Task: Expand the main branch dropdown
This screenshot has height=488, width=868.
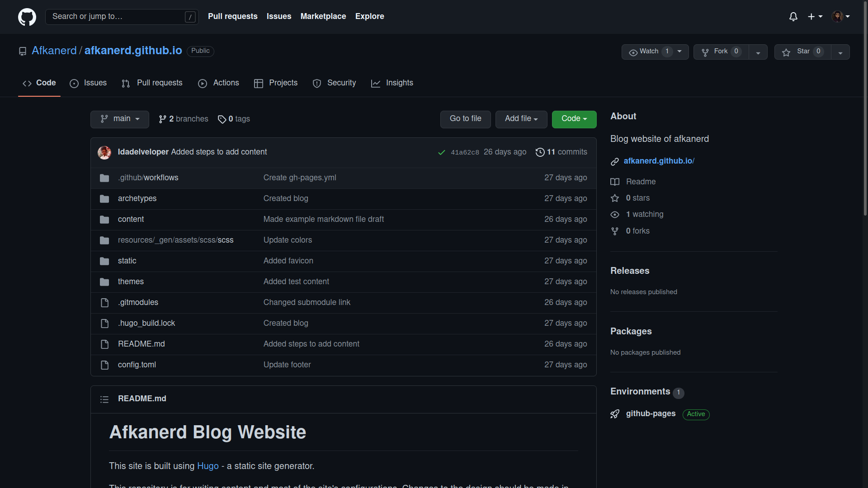Action: 120,119
